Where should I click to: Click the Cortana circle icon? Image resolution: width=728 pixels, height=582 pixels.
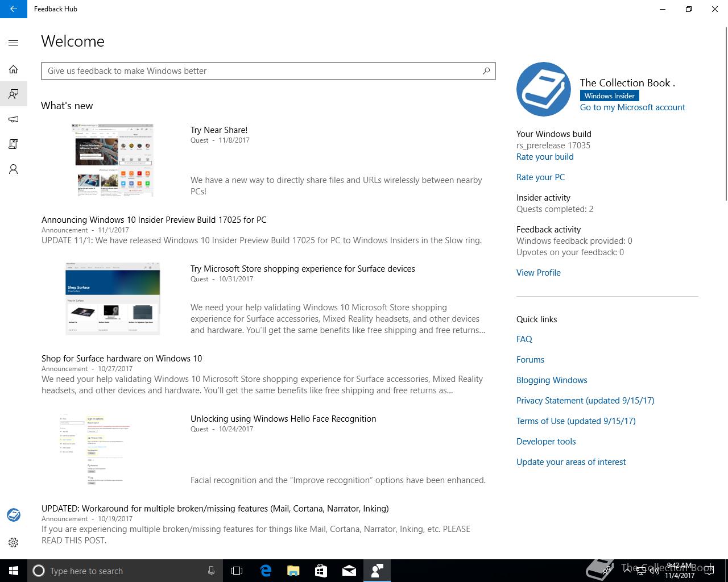coord(39,571)
